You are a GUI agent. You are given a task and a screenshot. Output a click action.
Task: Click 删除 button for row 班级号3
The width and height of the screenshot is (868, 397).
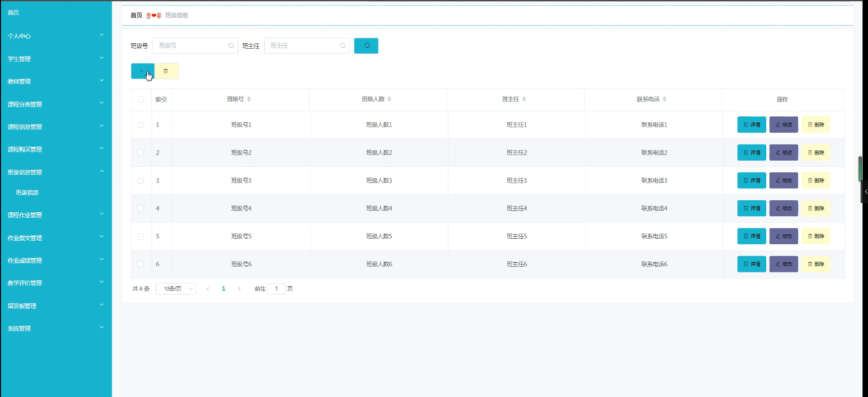tap(815, 180)
